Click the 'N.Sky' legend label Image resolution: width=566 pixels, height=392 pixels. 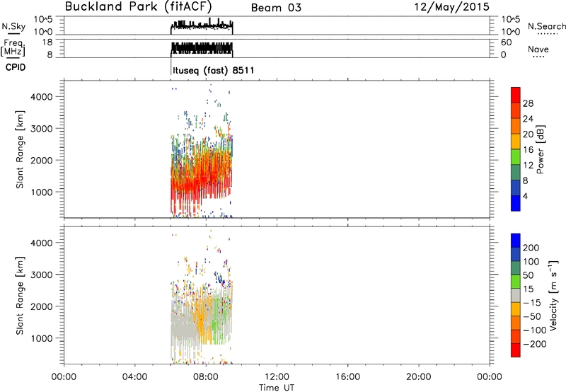(x=13, y=26)
